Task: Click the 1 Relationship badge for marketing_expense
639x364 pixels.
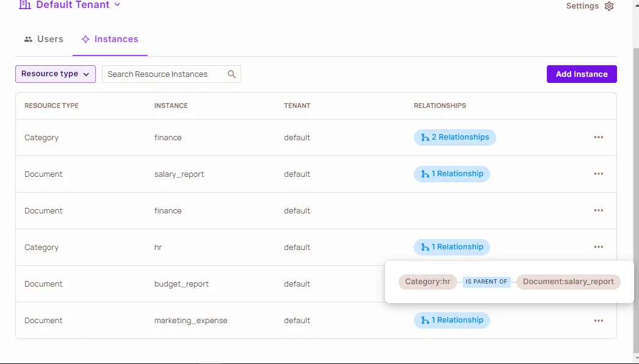Action: [452, 320]
